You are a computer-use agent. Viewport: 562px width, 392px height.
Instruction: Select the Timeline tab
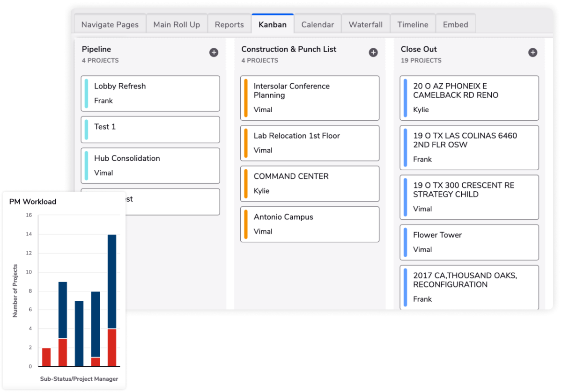[x=412, y=24]
